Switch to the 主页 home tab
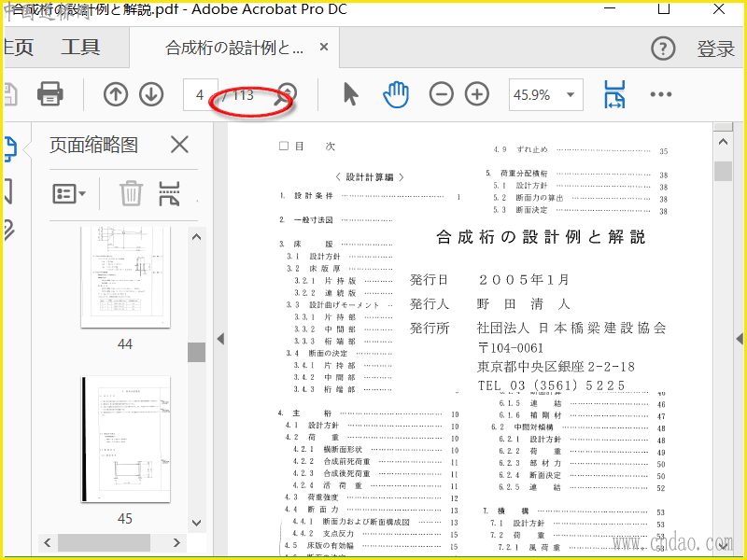747x560 pixels. pyautogui.click(x=19, y=48)
